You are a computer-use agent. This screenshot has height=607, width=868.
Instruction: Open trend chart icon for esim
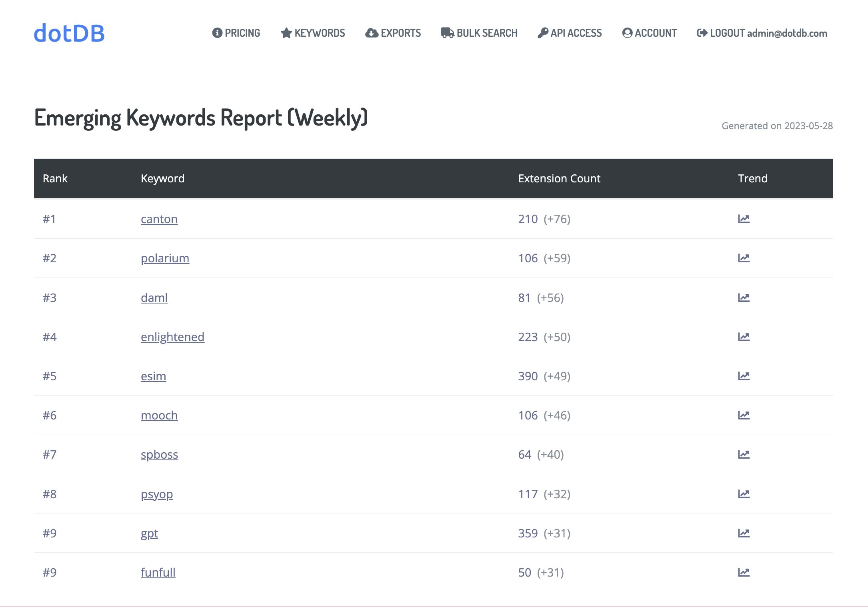(743, 376)
